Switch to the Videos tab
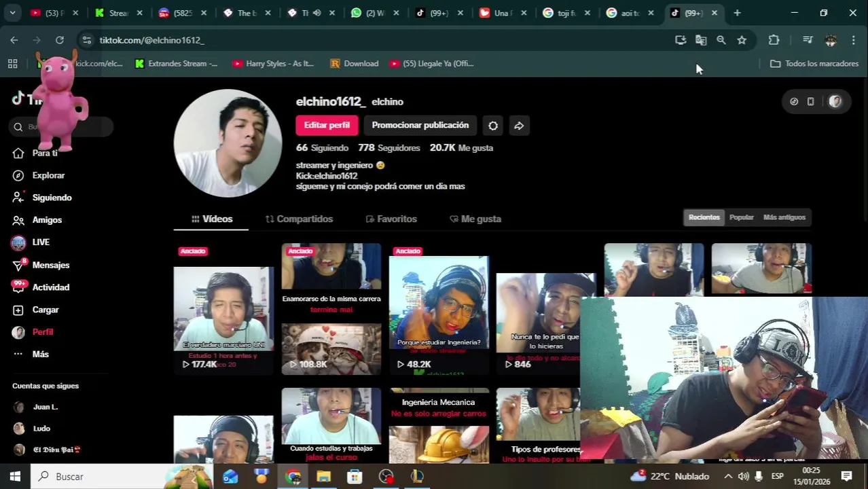The width and height of the screenshot is (868, 489). [x=212, y=219]
